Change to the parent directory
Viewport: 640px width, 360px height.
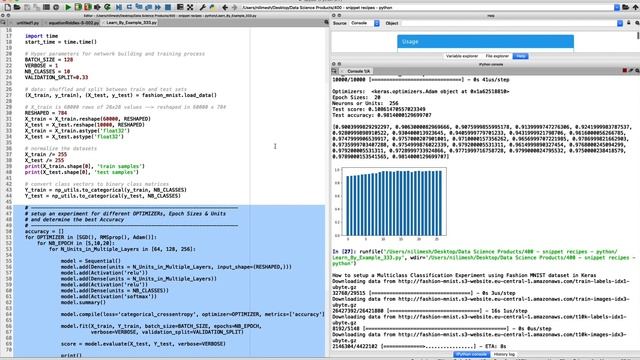[636, 7]
